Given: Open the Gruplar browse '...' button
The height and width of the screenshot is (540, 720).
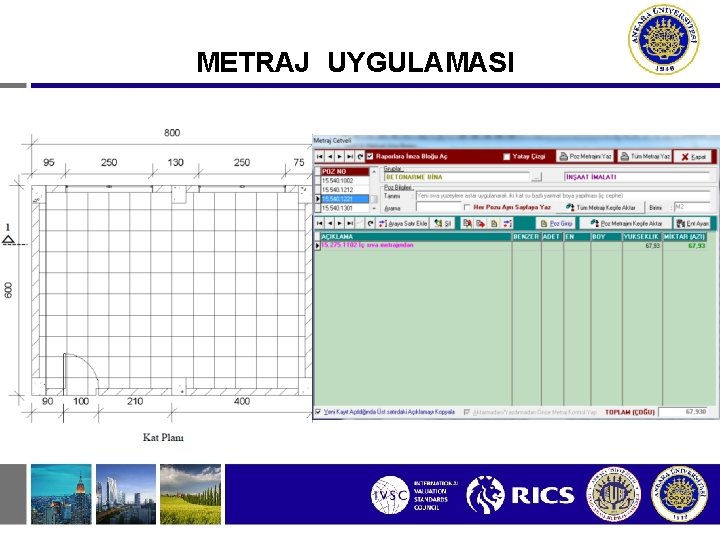Looking at the screenshot, I should coord(536,177).
